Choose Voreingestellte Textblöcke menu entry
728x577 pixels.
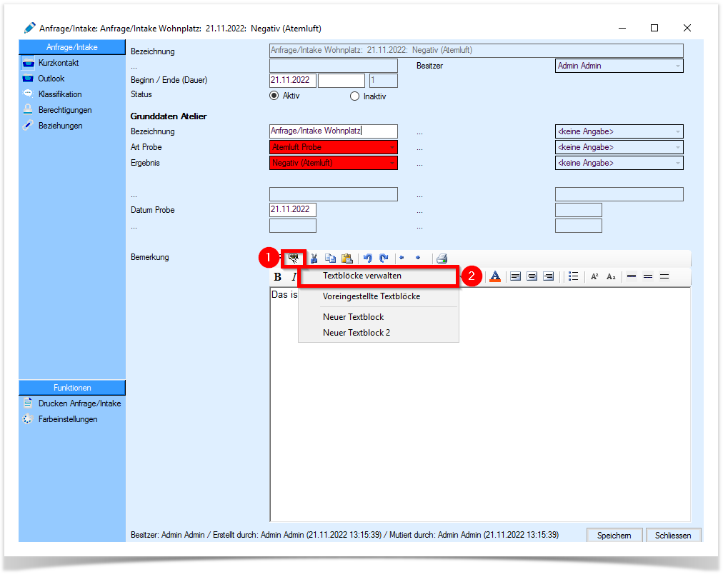tap(379, 296)
